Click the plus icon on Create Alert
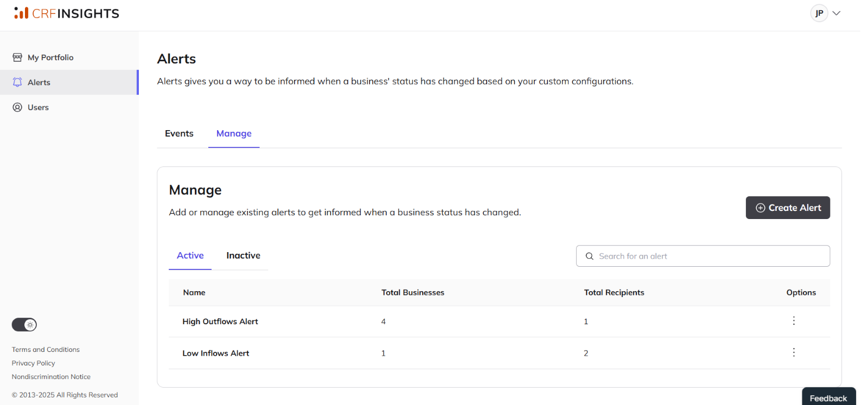Screen dimensions: 868x405 (761, 208)
